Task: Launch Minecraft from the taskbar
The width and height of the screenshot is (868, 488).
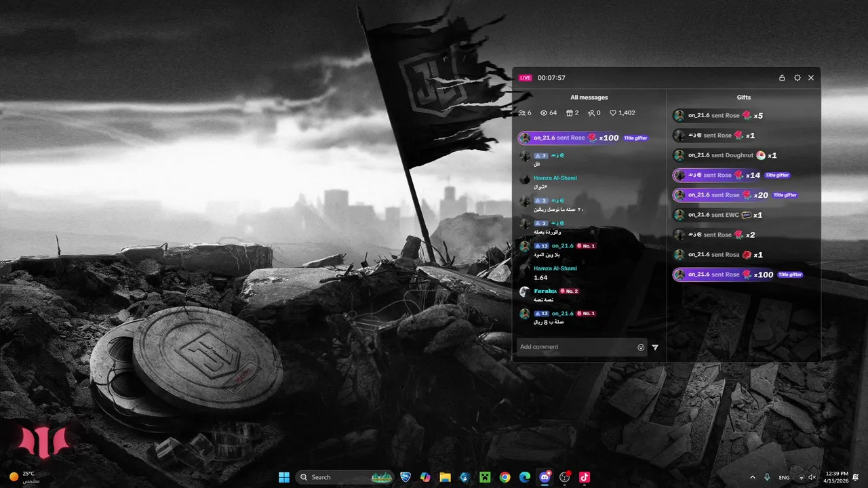Action: (x=485, y=477)
